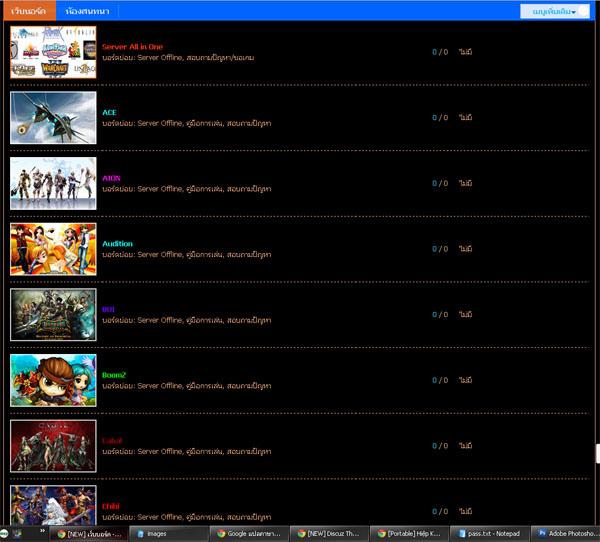
Task: Click the quick launch icon beside the chevron
Action: [x=17, y=534]
